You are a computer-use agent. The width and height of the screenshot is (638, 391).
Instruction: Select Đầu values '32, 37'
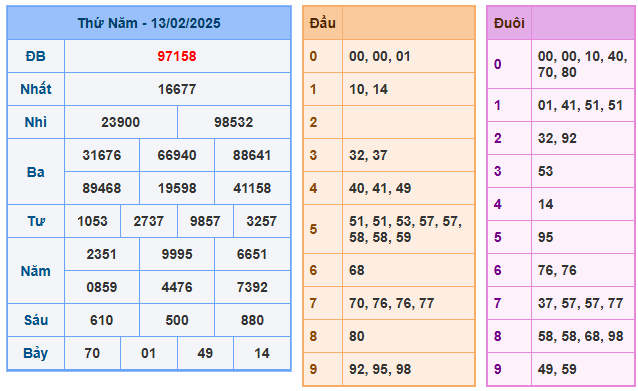point(368,155)
